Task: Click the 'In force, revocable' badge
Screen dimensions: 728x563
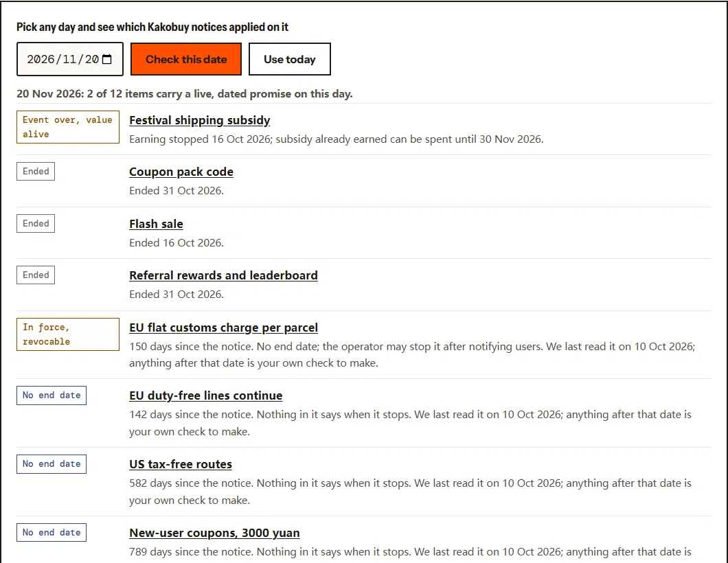Action: point(68,334)
